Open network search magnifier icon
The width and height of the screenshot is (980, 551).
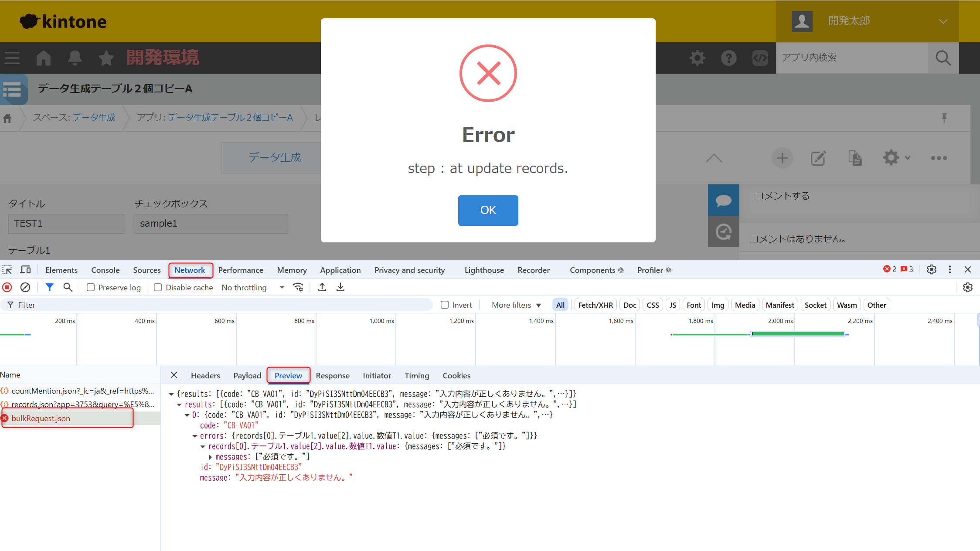[x=68, y=287]
